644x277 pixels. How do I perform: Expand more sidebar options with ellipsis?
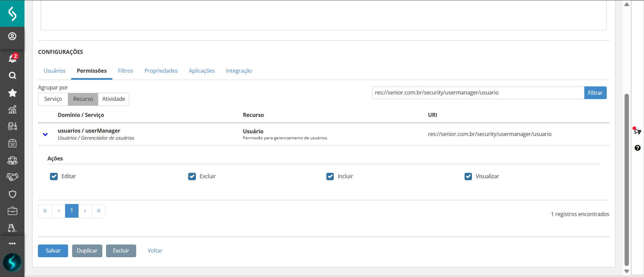(12, 244)
